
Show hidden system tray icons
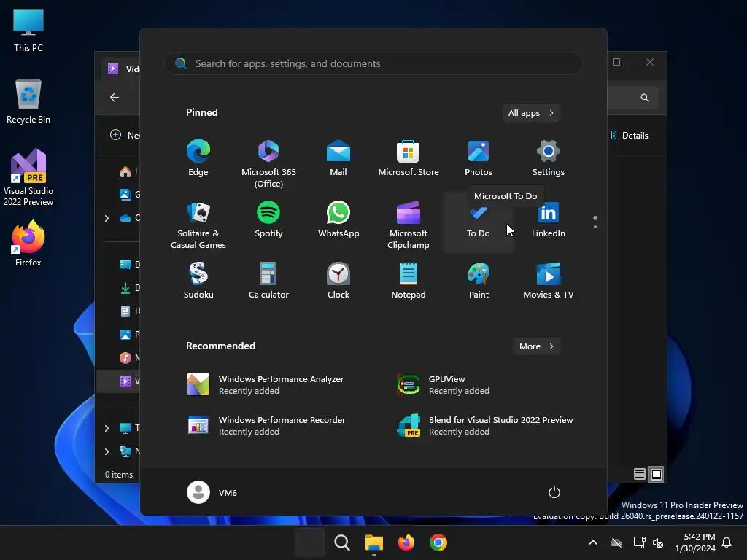pyautogui.click(x=593, y=542)
